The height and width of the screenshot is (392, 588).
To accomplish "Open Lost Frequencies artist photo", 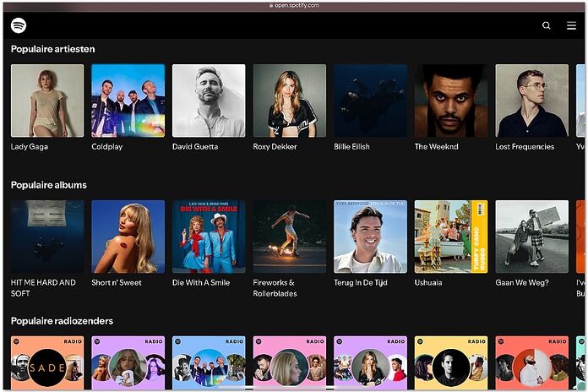I will 531,101.
